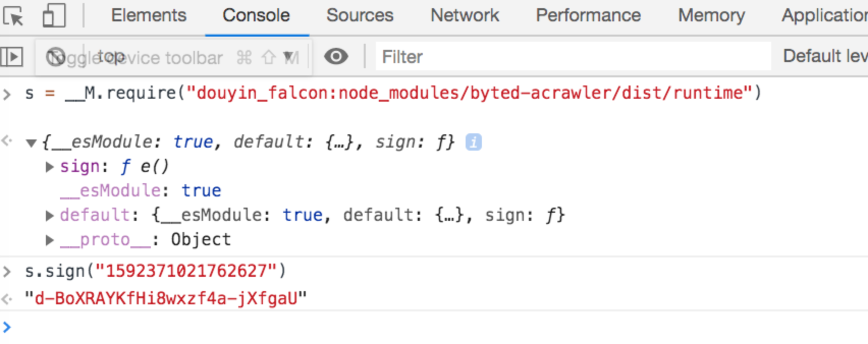Go to the Network tab
The width and height of the screenshot is (868, 344).
[x=465, y=16]
